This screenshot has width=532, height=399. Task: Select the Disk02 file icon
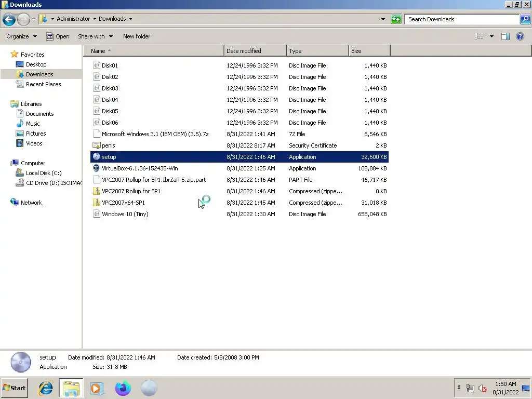coord(97,77)
